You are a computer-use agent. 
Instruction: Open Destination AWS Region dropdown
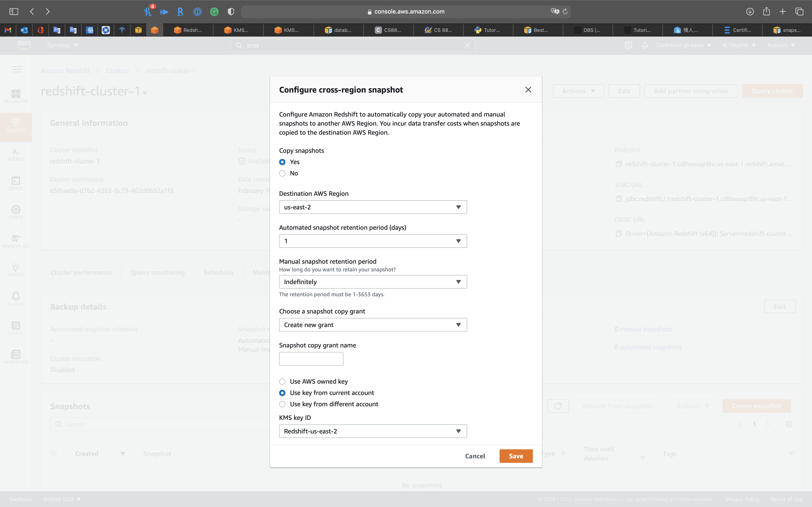pos(373,207)
